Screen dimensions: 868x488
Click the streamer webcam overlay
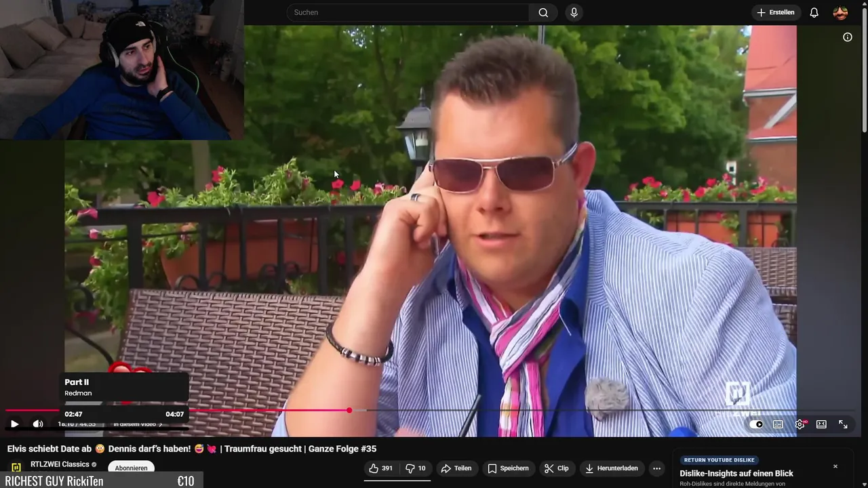122,70
